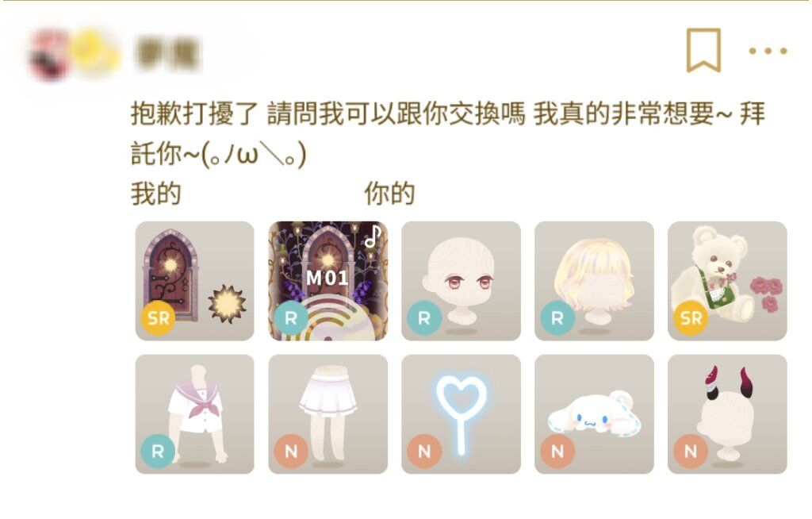Choose the R blonde wig item
Screen dimensions: 812x519
[x=594, y=281]
